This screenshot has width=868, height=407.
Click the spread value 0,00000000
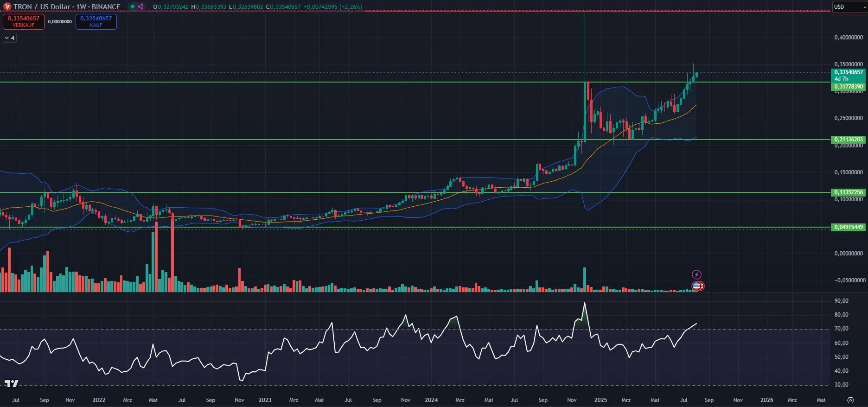tap(60, 22)
